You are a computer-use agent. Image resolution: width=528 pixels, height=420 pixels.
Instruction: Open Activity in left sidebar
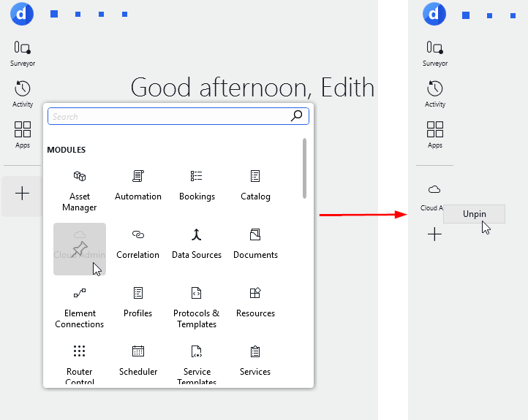pyautogui.click(x=23, y=94)
